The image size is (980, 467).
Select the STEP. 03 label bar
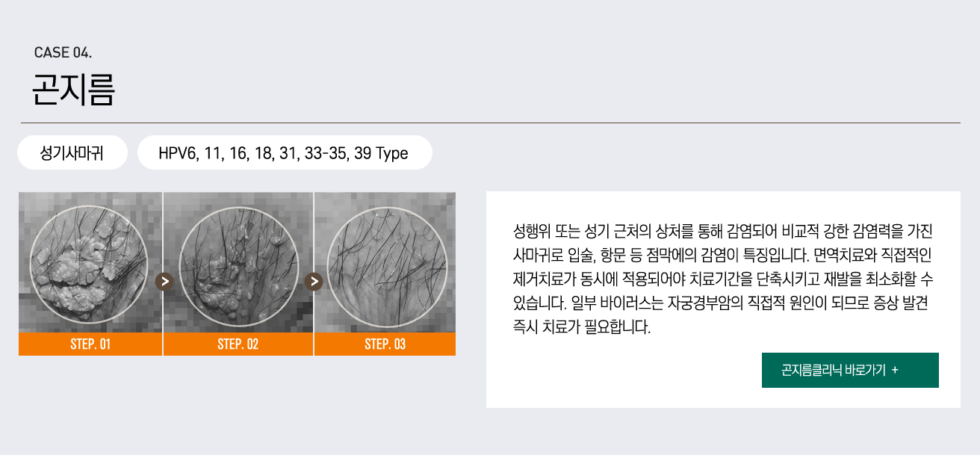[x=385, y=344]
